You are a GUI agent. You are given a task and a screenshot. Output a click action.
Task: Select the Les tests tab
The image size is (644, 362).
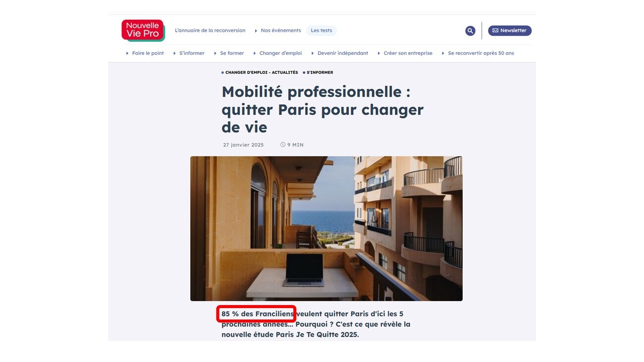point(322,30)
